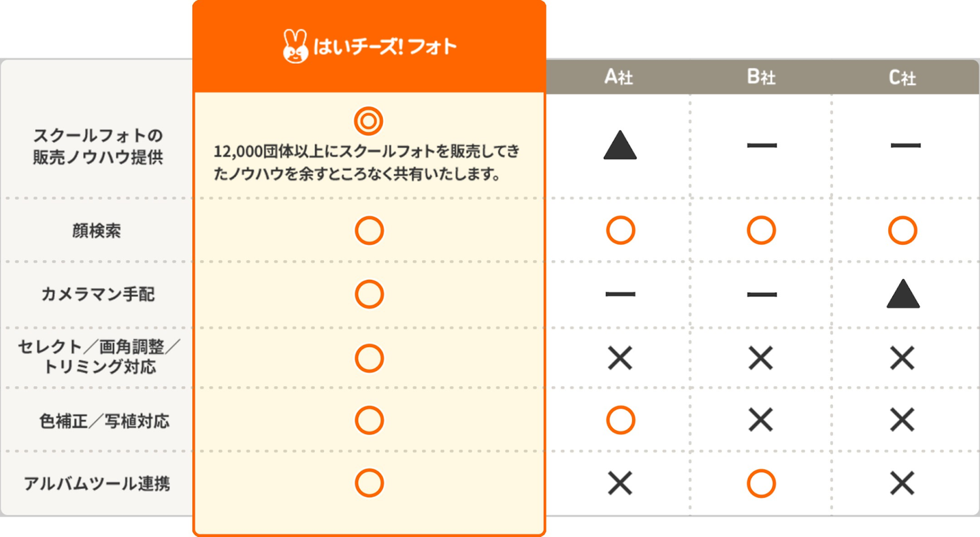The image size is (980, 537).
Task: Click A社 circle in 顔検索 row
Action: coord(620,231)
